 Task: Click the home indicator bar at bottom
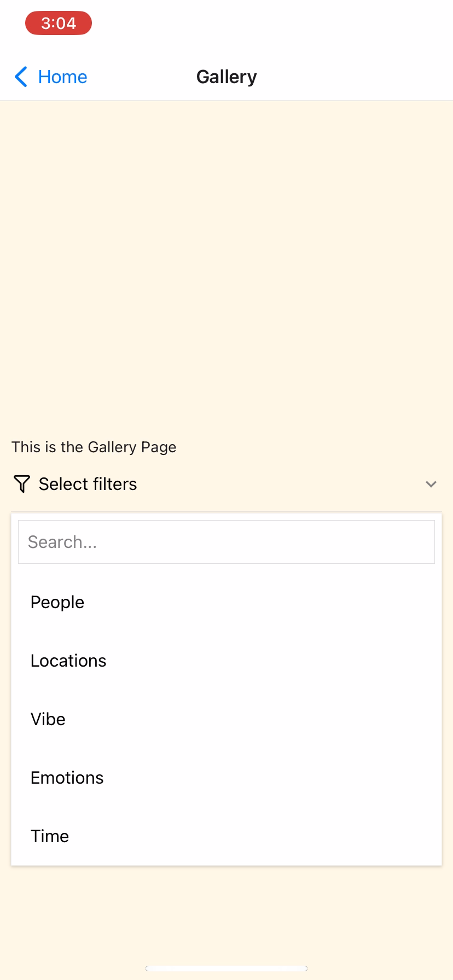point(226,968)
